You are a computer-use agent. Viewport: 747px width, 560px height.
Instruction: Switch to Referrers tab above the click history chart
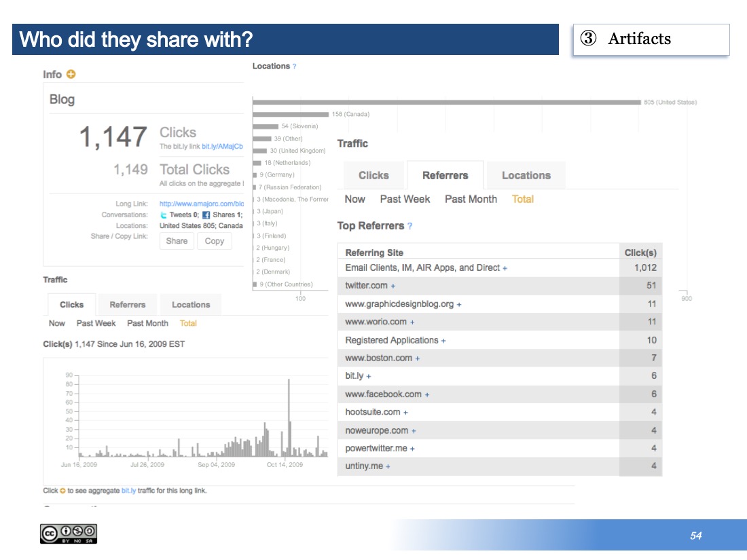(127, 305)
